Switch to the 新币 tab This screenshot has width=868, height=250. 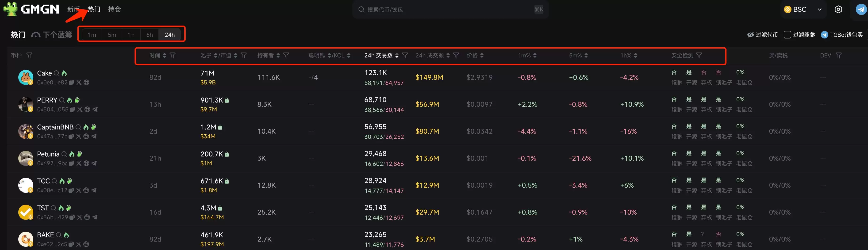pos(73,9)
